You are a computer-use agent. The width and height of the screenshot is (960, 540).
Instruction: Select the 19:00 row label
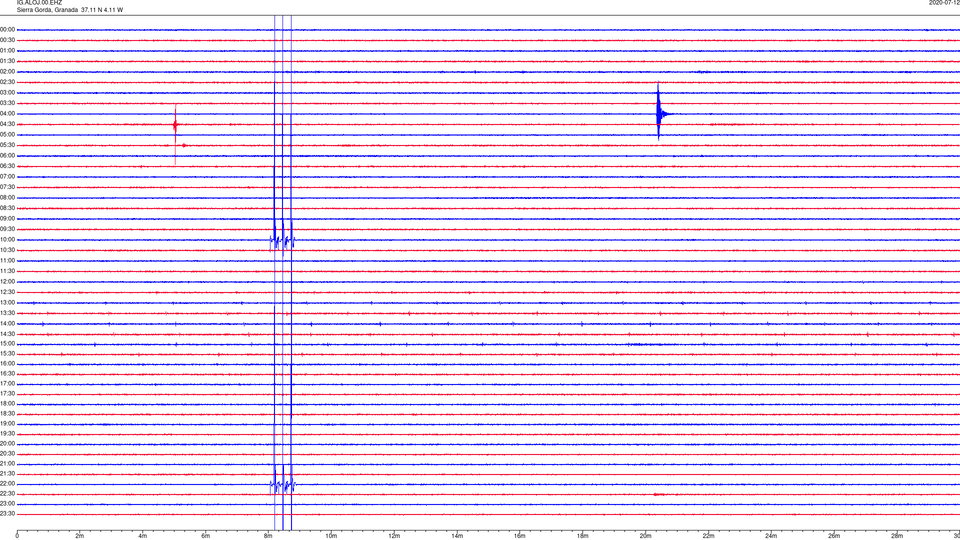click(7, 424)
